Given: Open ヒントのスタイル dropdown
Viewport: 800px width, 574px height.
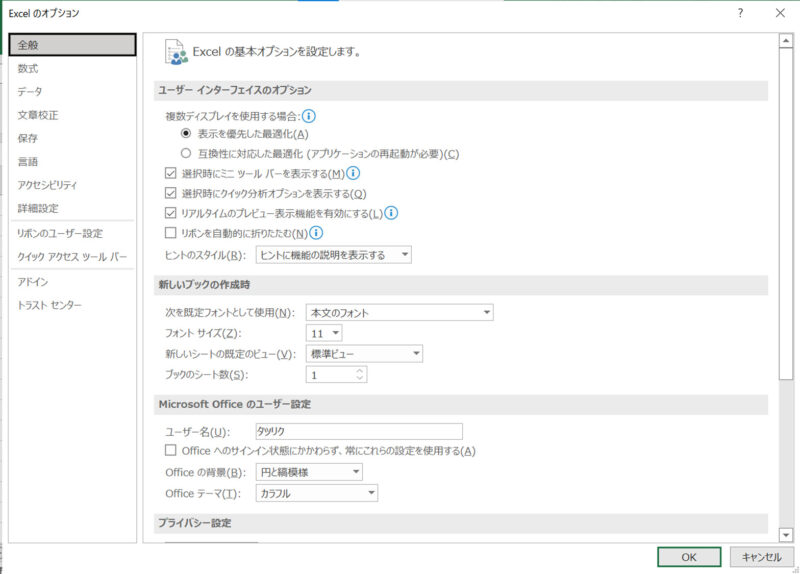Looking at the screenshot, I should (x=334, y=255).
